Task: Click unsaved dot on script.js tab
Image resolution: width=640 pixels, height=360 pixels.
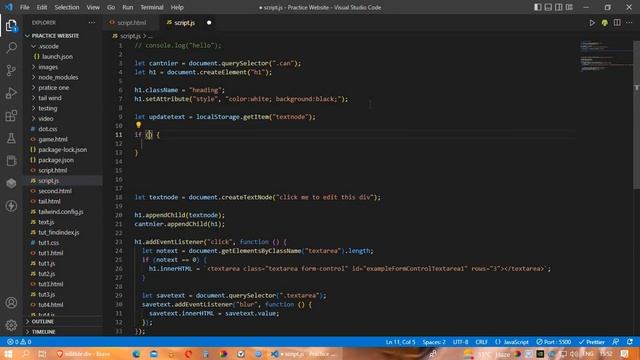Action: 209,23
